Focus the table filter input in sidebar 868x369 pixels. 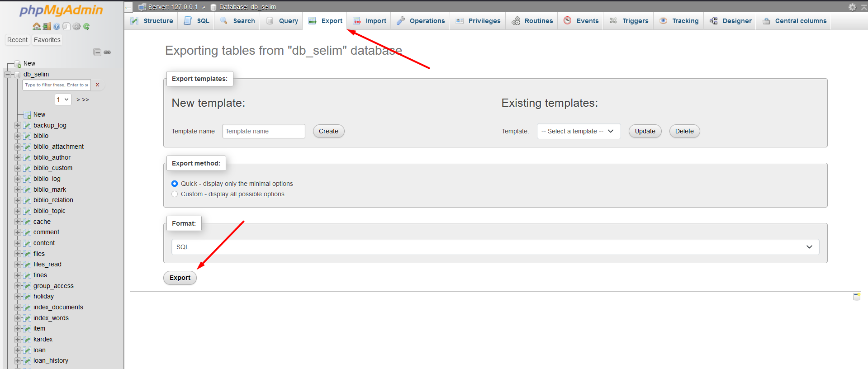pos(57,85)
